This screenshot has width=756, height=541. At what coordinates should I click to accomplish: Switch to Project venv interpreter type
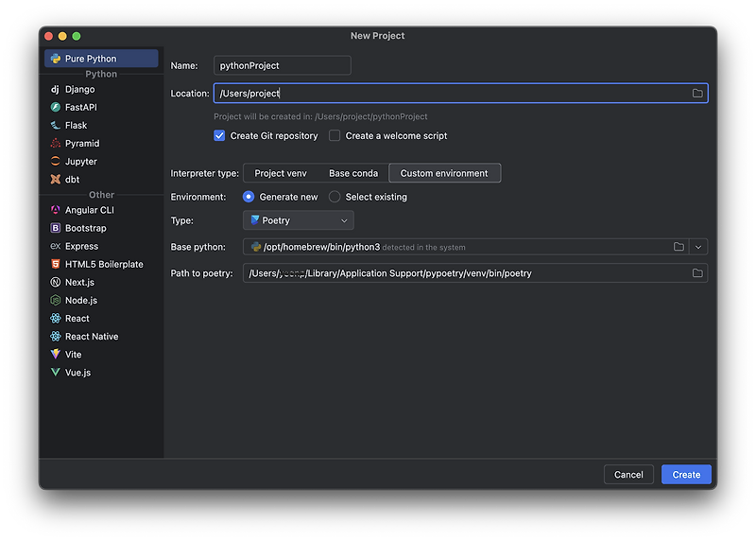[x=281, y=173]
